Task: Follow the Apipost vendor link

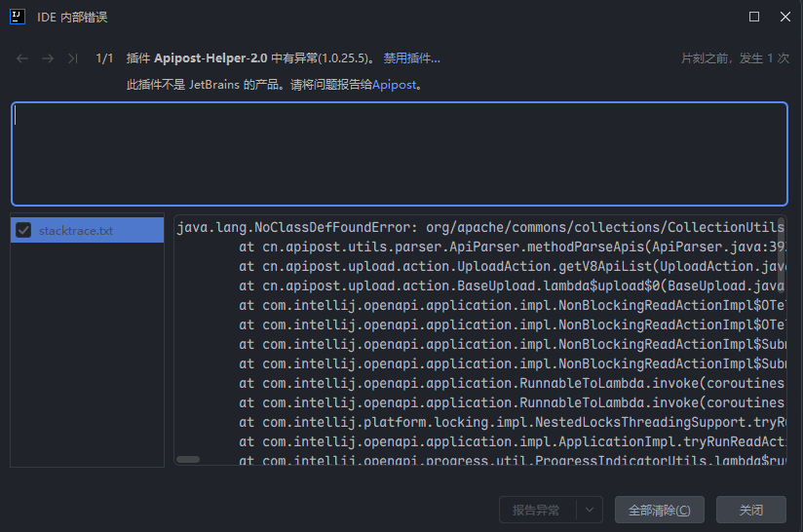Action: pyautogui.click(x=394, y=85)
